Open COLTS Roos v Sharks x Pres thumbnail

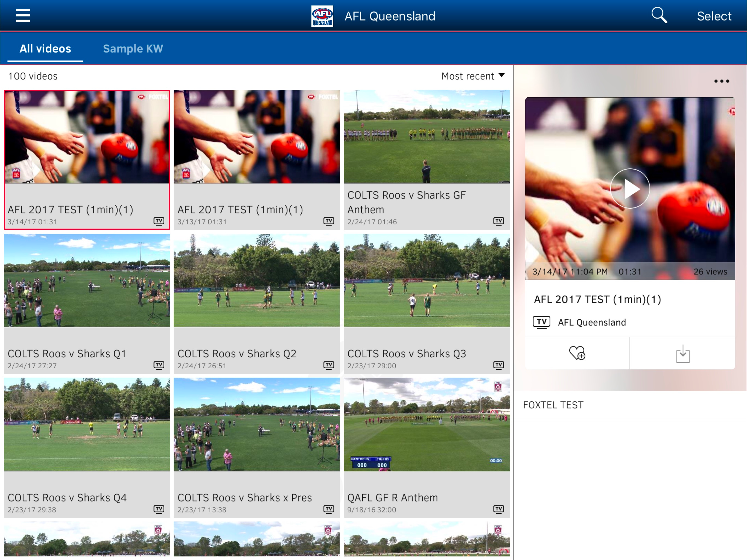tap(257, 425)
